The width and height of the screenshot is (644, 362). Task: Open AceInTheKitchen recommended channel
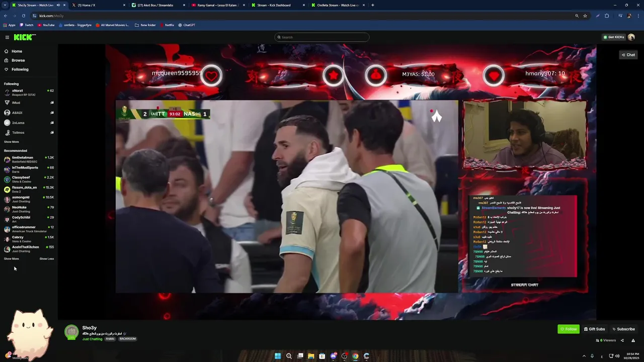(29, 249)
